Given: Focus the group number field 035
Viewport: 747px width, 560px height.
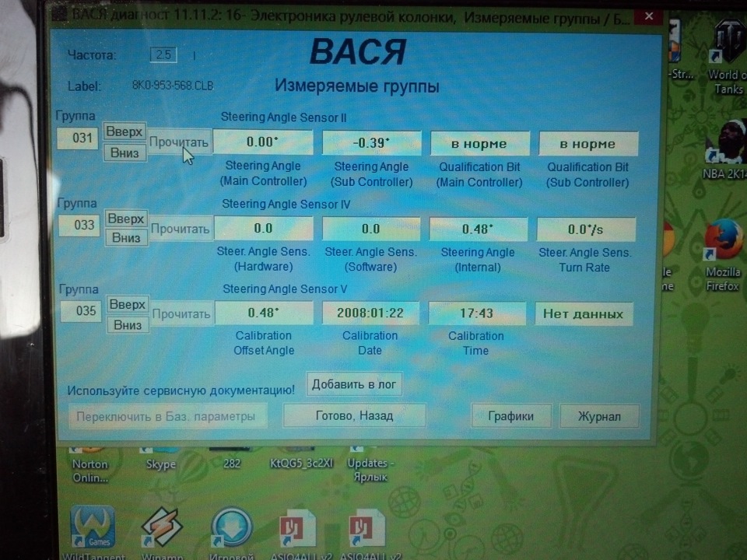Looking at the screenshot, I should pos(81,311).
